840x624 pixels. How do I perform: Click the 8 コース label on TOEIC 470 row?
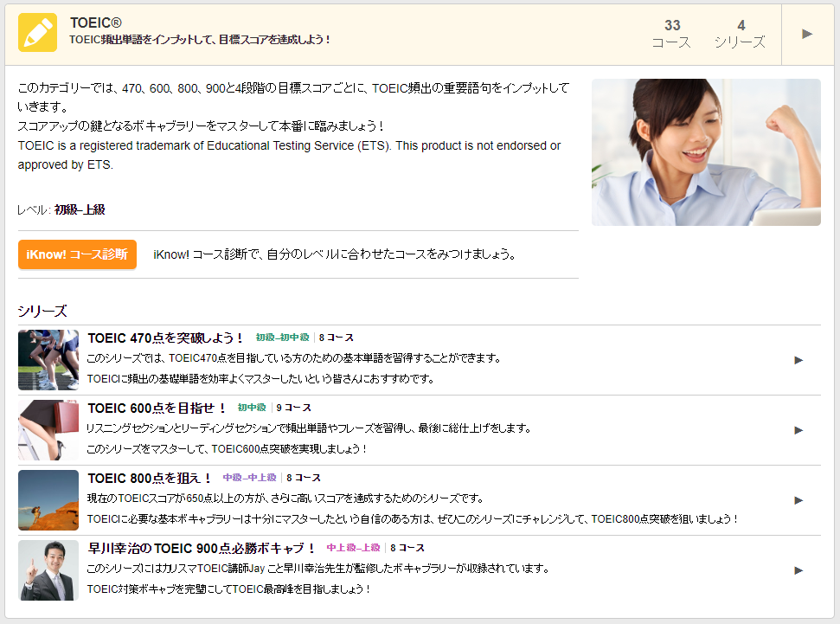(x=337, y=338)
